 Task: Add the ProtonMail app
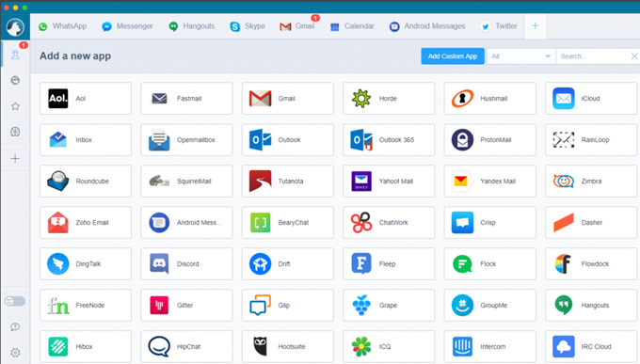pyautogui.click(x=489, y=139)
